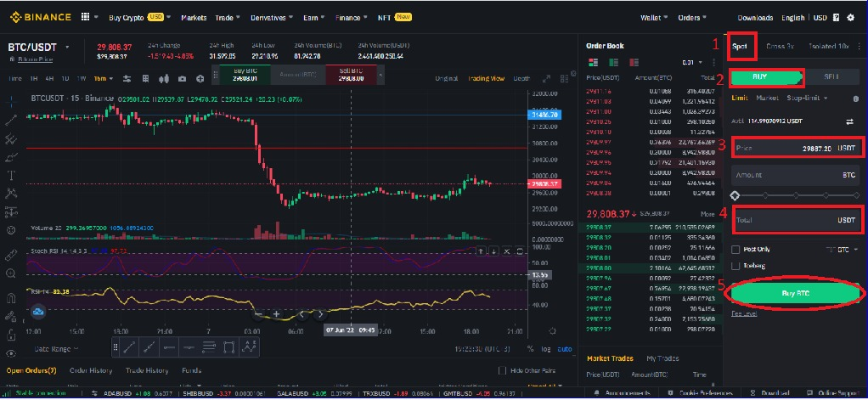
Task: Open the Date Range dropdown
Action: pos(56,349)
